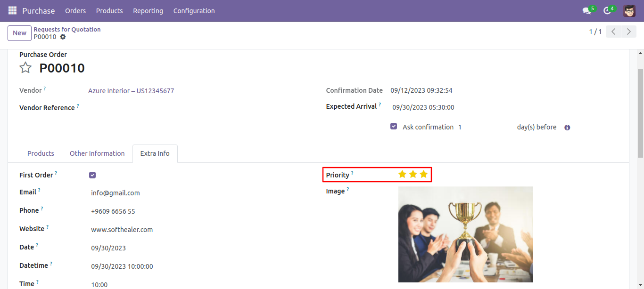Click the P00010 order title
Screen dimensions: 644x289
coord(62,68)
